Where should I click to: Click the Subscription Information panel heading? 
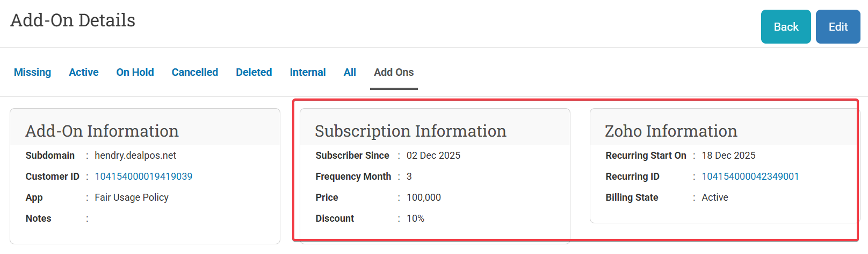[410, 131]
